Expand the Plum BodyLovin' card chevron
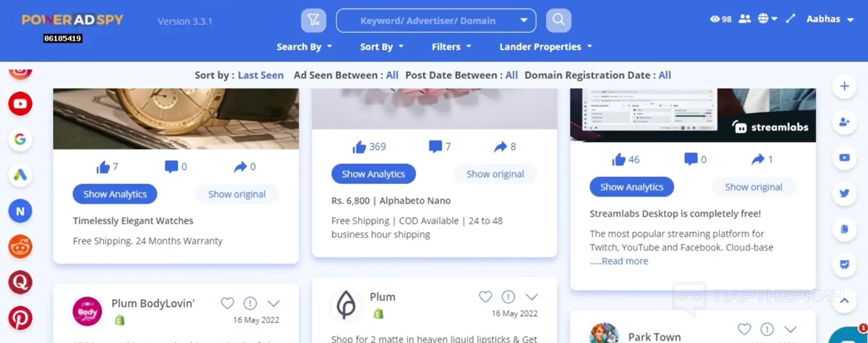This screenshot has height=343, width=868. [274, 303]
